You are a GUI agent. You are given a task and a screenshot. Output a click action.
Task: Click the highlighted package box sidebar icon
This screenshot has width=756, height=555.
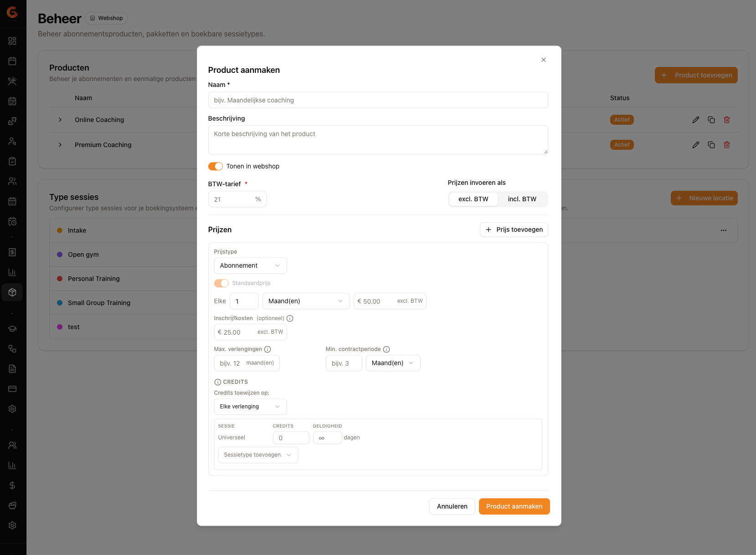coord(12,292)
